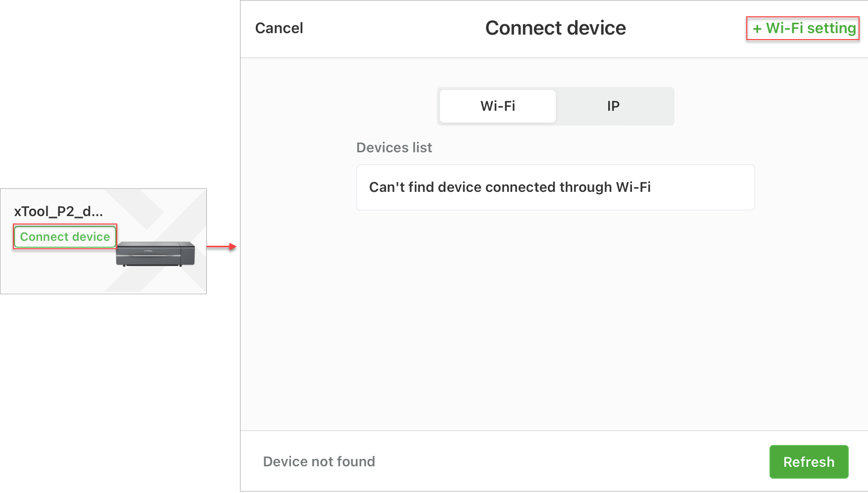Click the dialog header bar near Cancel
The height and width of the screenshot is (493, 868).
click(386, 29)
